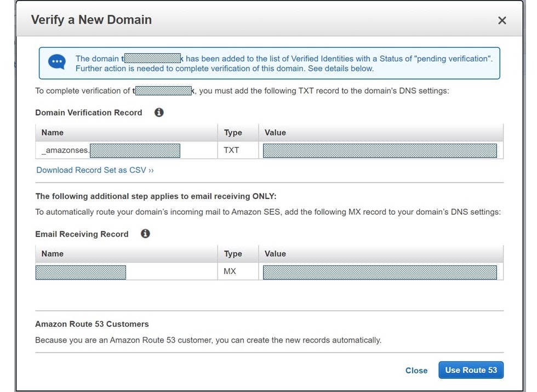Select the TXT type cell
The width and height of the screenshot is (537, 392).
coord(238,150)
